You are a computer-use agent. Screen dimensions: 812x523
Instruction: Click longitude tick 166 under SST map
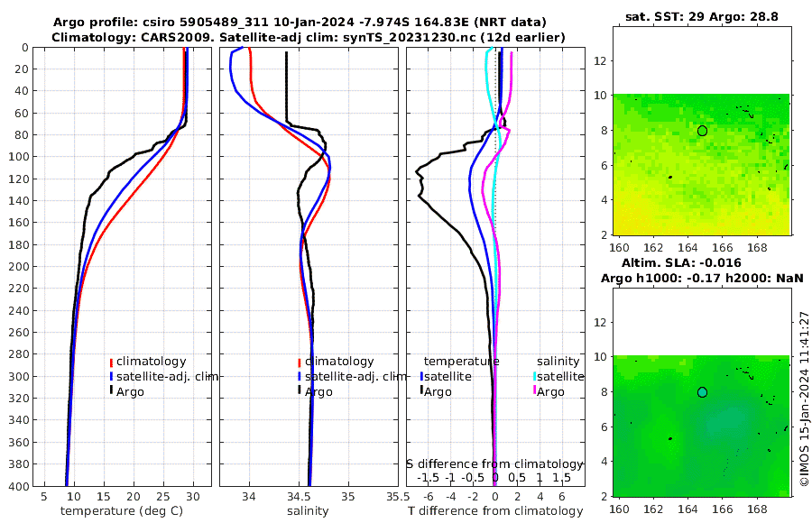click(x=723, y=247)
